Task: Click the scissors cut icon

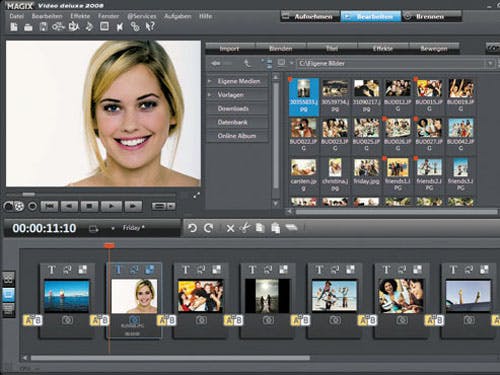Action: tap(245, 228)
